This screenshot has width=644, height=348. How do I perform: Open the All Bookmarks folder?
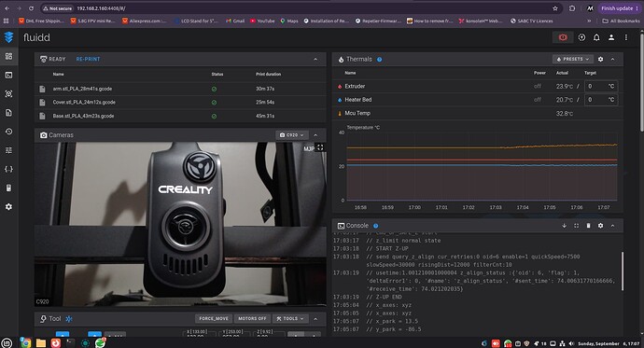pos(621,21)
